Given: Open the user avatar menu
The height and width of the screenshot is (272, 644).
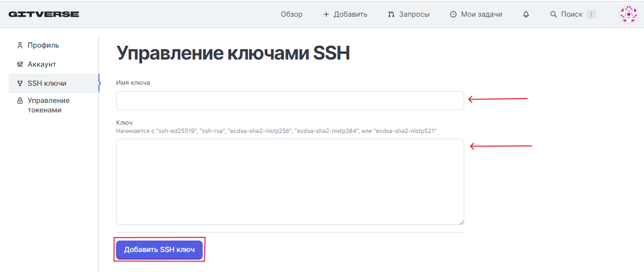Looking at the screenshot, I should pyautogui.click(x=628, y=14).
